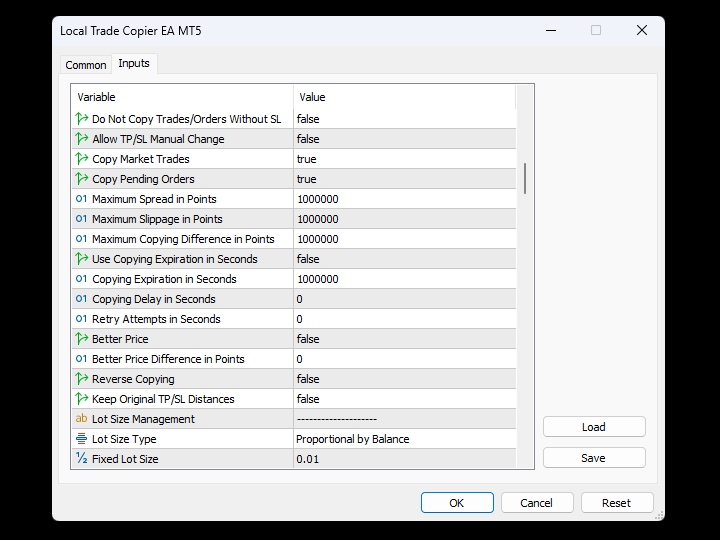Edit the Copying Expiration in Seconds value

405,279
